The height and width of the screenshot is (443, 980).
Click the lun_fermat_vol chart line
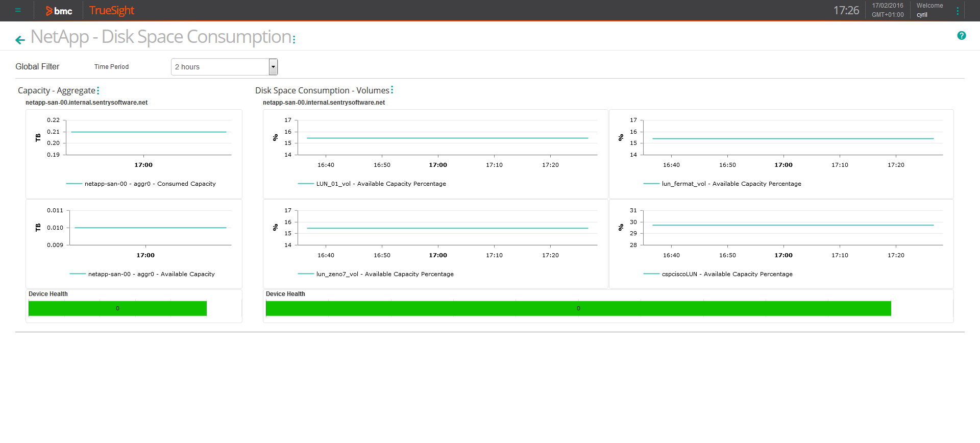tap(793, 139)
